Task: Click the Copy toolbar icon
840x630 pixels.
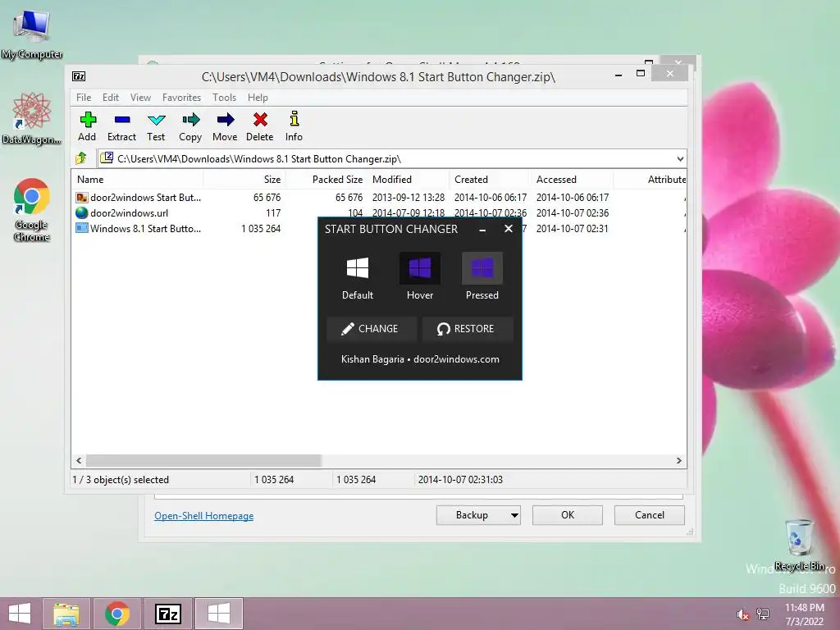Action: click(x=190, y=120)
